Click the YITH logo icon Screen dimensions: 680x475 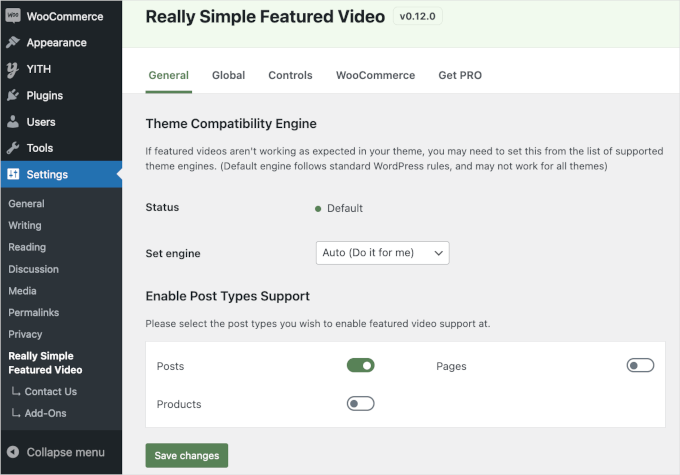pos(13,69)
